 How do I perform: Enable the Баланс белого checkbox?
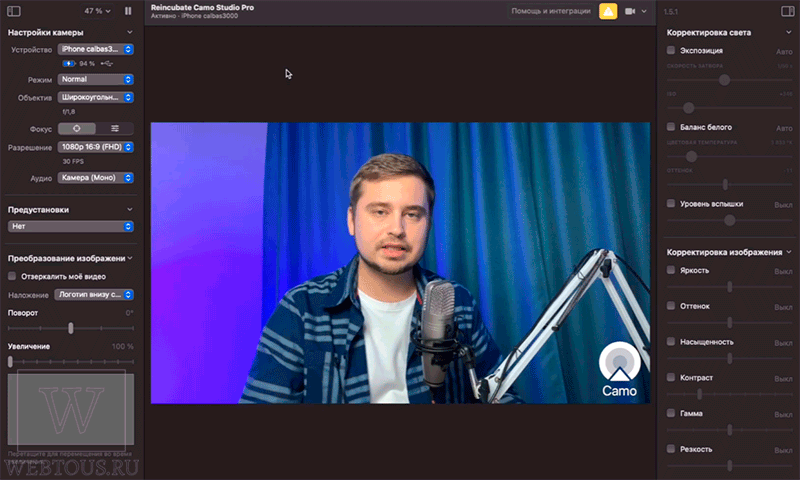(671, 127)
